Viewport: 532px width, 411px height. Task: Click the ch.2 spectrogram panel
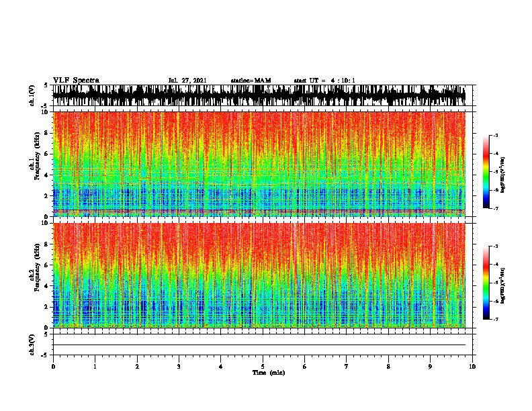coord(259,275)
